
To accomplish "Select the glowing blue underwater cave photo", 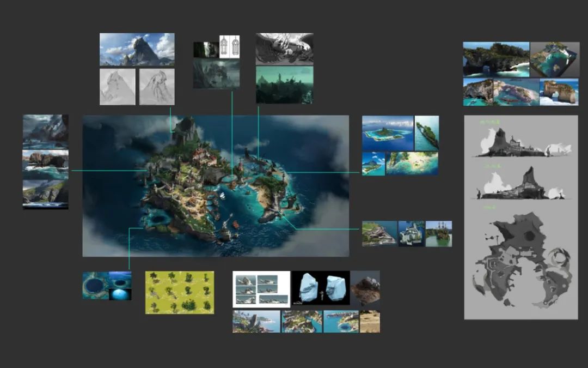I will pos(120,294).
